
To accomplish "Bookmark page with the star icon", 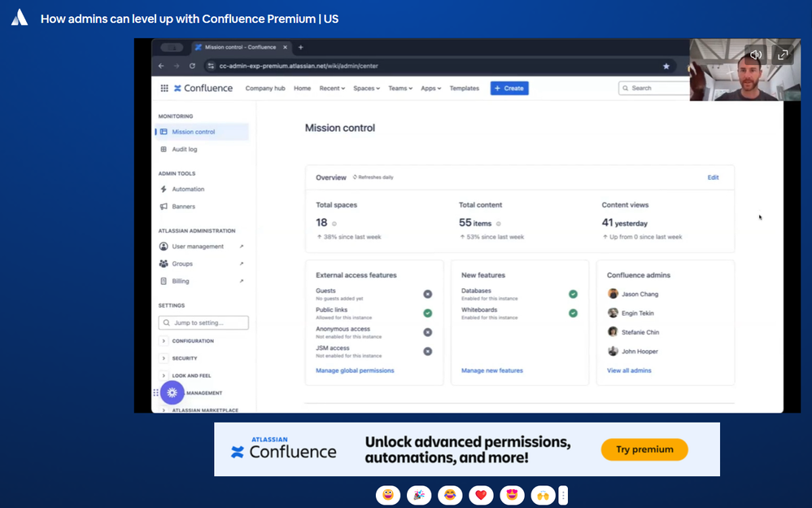I will pos(666,66).
